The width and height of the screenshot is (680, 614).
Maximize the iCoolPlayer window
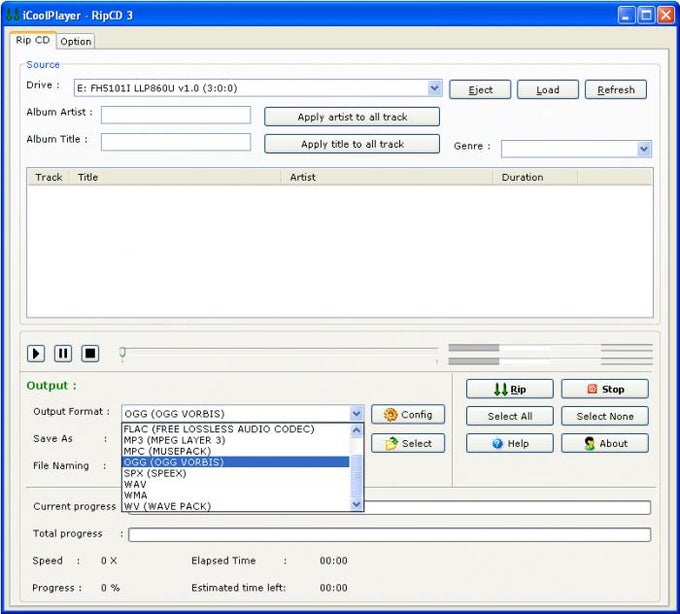pyautogui.click(x=646, y=15)
